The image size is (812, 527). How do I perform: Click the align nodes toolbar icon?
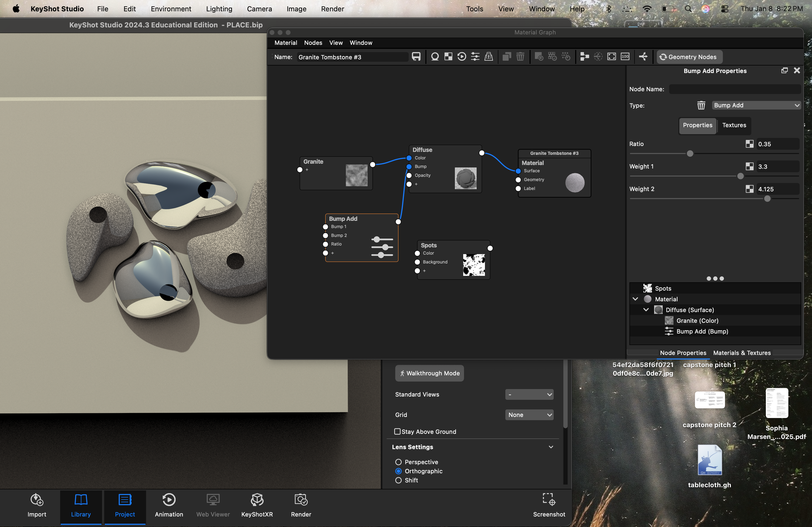[x=584, y=56]
